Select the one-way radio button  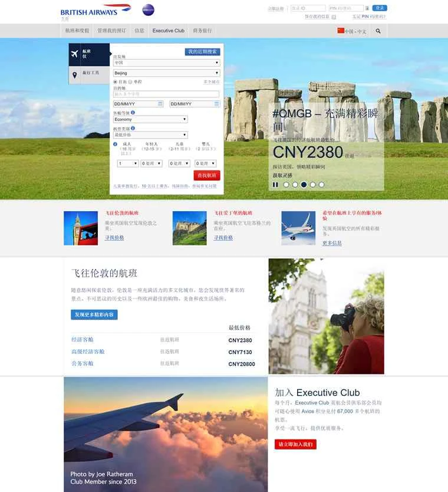(x=130, y=81)
